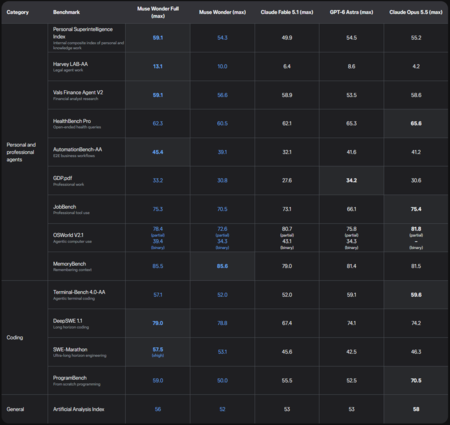450x425 pixels.
Task: Select the 53.5 Vals Finance score
Action: [x=351, y=95]
